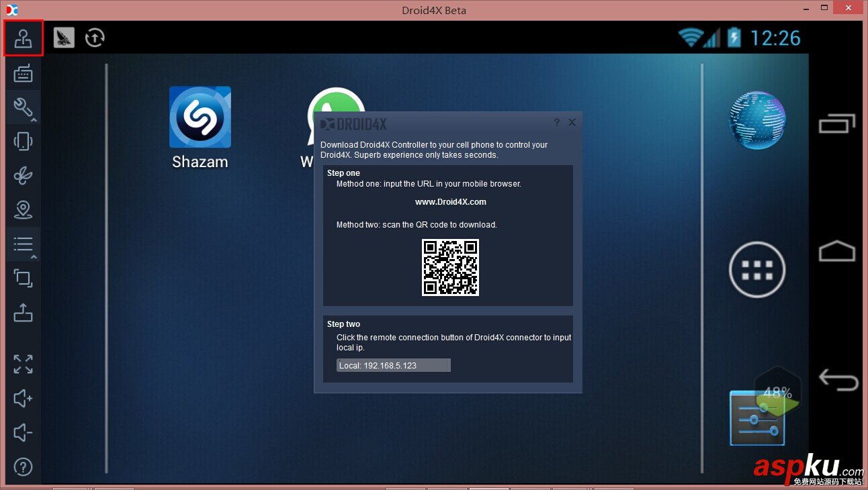Open keyboard mapping icon in sidebar

click(x=24, y=73)
